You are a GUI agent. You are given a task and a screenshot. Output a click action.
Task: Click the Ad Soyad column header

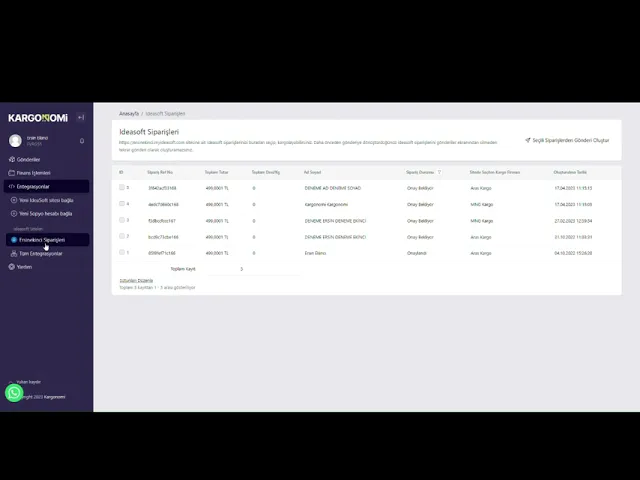tap(312, 172)
